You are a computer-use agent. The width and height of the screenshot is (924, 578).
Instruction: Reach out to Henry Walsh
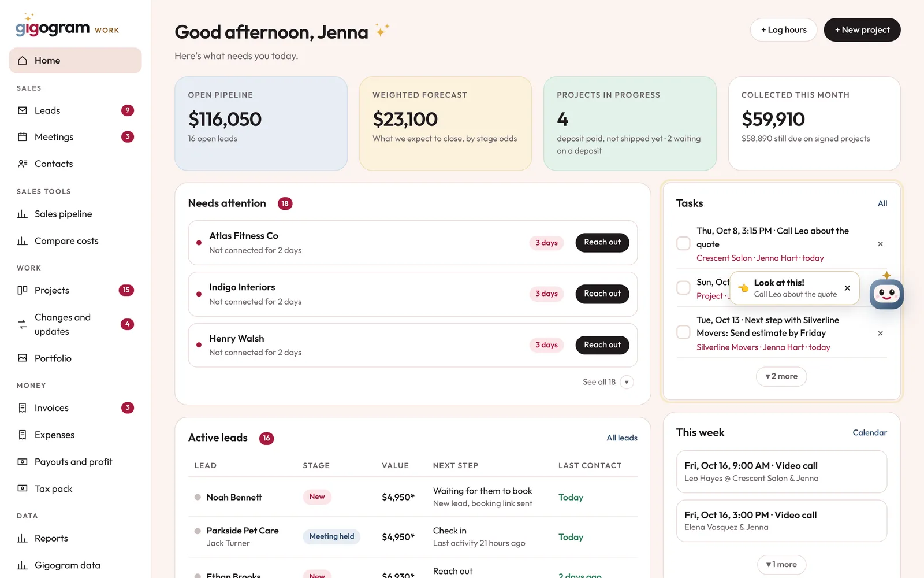click(602, 345)
